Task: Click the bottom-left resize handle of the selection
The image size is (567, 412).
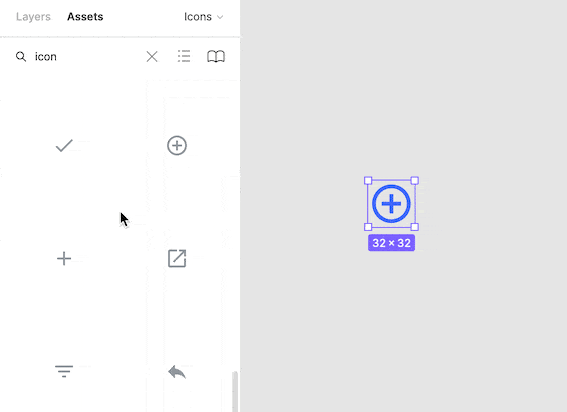Action: tap(368, 227)
